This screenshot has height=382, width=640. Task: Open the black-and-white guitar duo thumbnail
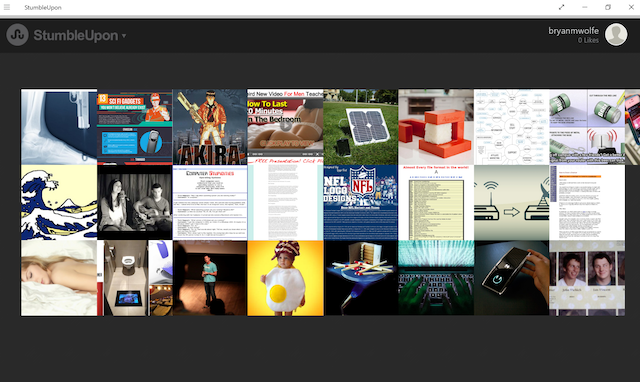[135, 202]
